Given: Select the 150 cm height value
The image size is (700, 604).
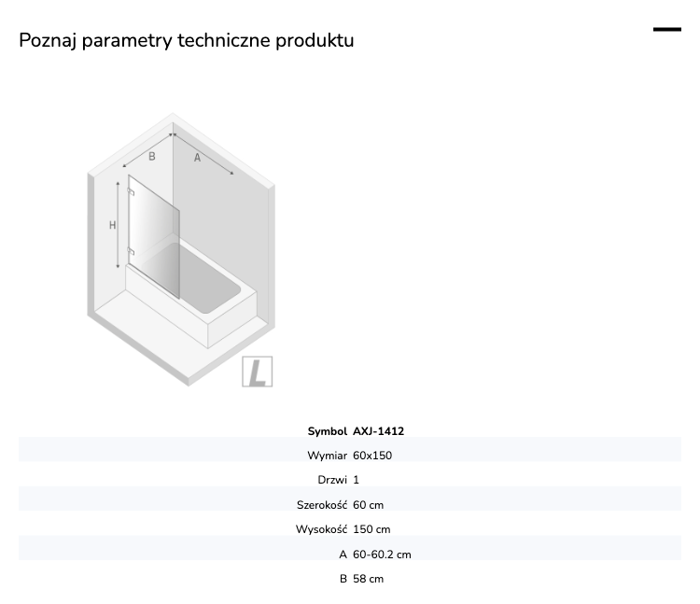Looking at the screenshot, I should [371, 529].
